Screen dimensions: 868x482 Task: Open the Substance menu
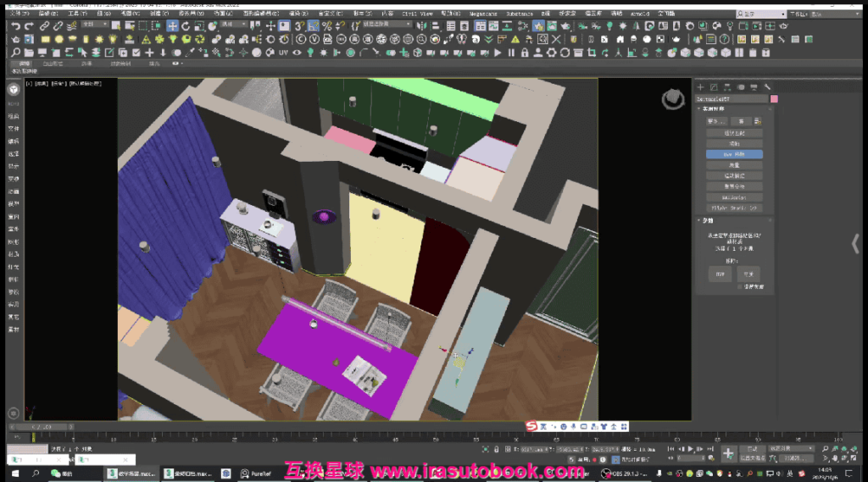[x=520, y=14]
